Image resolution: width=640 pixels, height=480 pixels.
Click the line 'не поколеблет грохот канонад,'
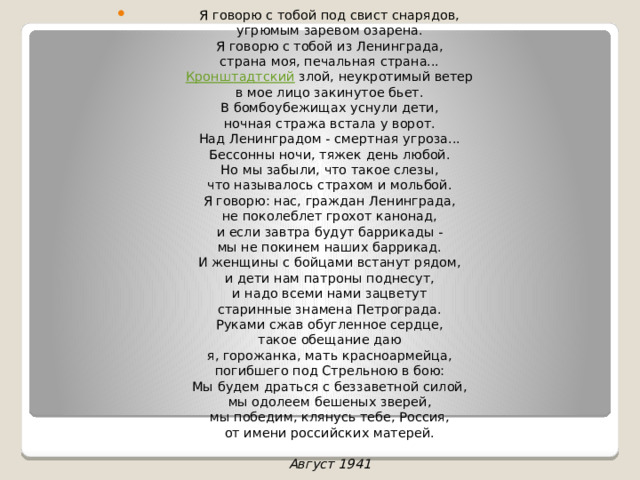pos(329,216)
